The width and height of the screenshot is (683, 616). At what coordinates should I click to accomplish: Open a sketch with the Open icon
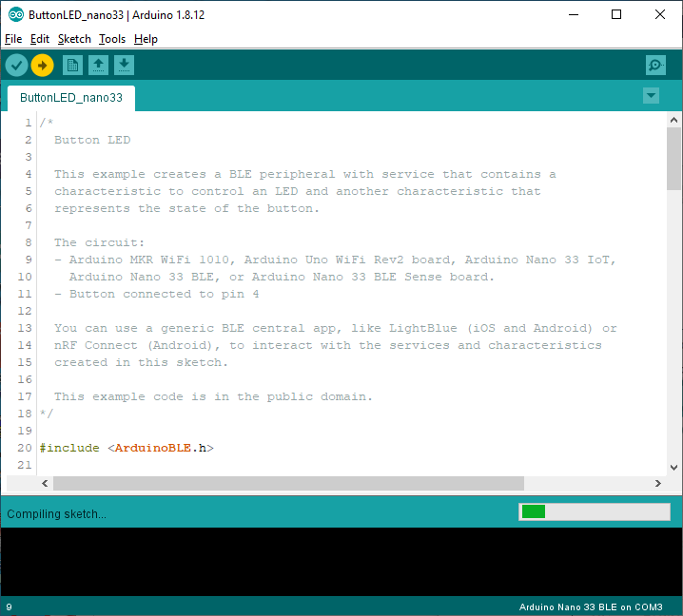coord(98,66)
